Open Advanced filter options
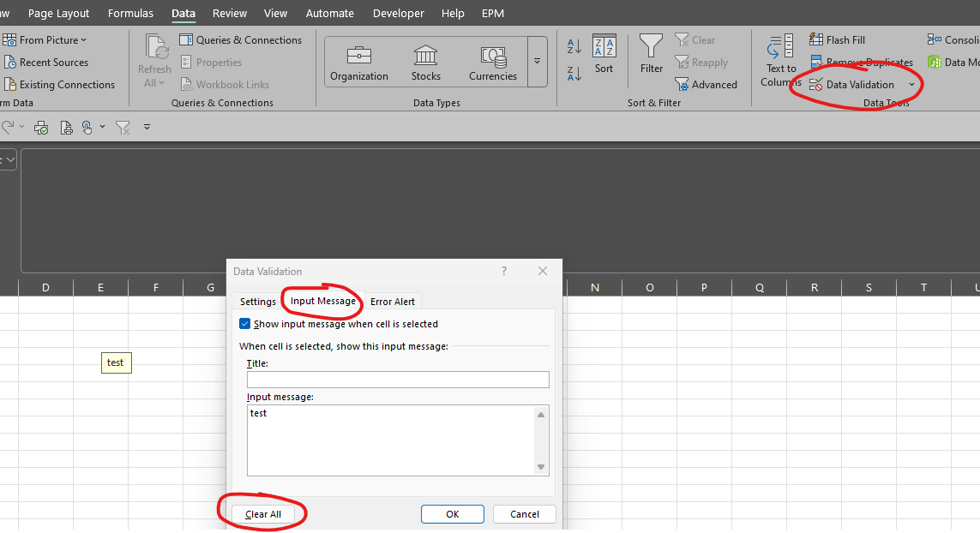The width and height of the screenshot is (980, 533). click(x=706, y=84)
